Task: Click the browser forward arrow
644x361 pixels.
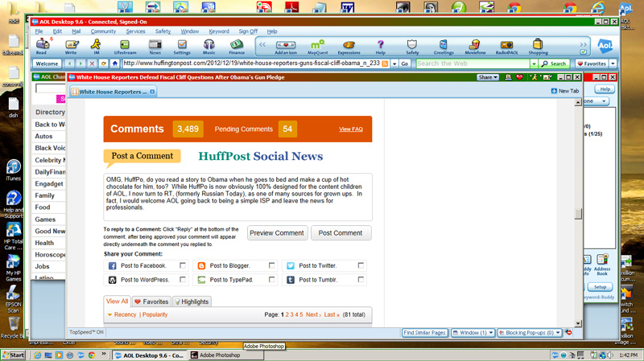Action: 81,64
